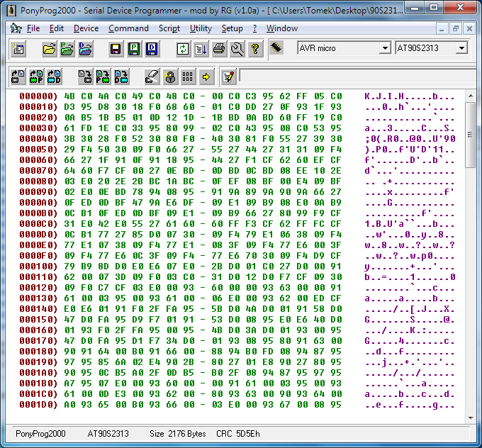This screenshot has height=448, width=482.
Task: Click address row 0001D0) in hex view
Action: click(x=38, y=404)
